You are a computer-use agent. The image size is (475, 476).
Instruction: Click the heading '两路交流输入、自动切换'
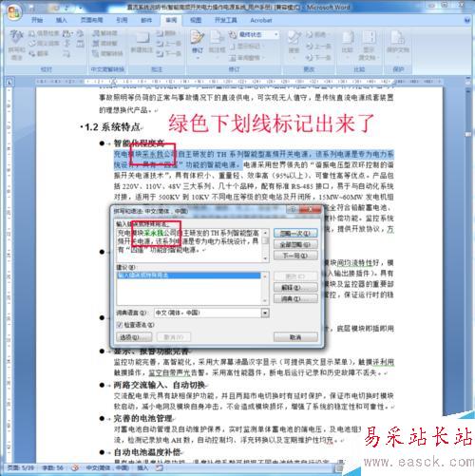tap(160, 385)
